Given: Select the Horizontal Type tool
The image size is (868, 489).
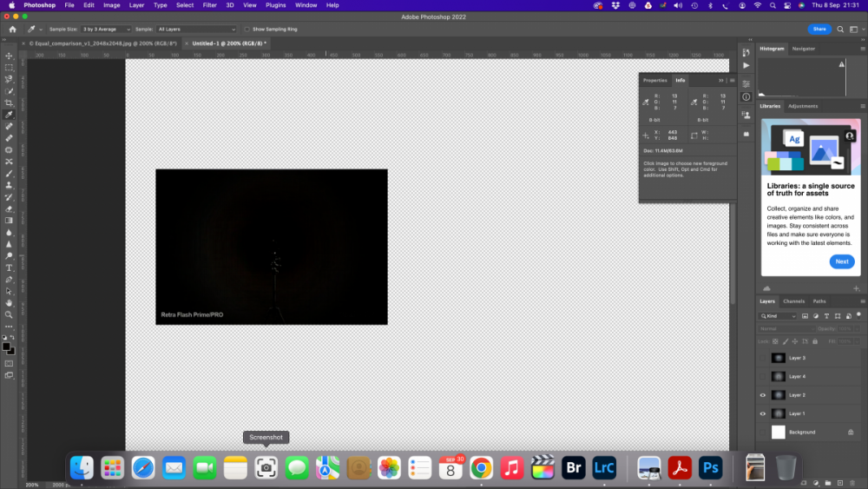Looking at the screenshot, I should pos(9,268).
